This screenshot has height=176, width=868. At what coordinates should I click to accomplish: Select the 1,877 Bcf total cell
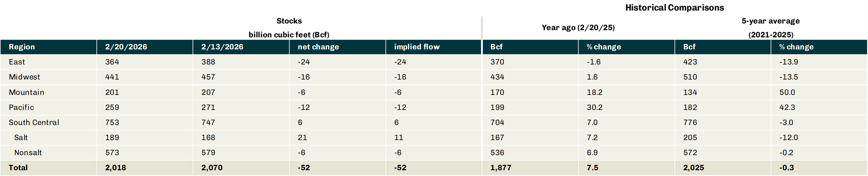coord(501,168)
